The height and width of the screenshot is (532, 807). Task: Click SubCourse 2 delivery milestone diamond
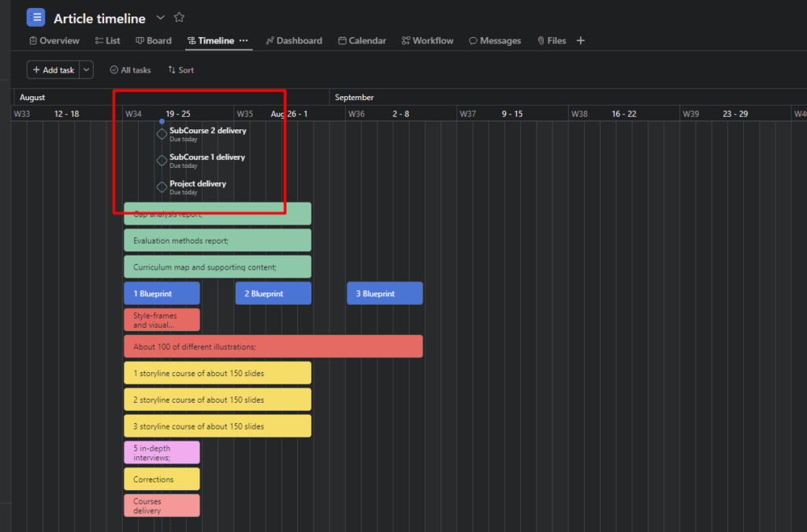click(162, 134)
